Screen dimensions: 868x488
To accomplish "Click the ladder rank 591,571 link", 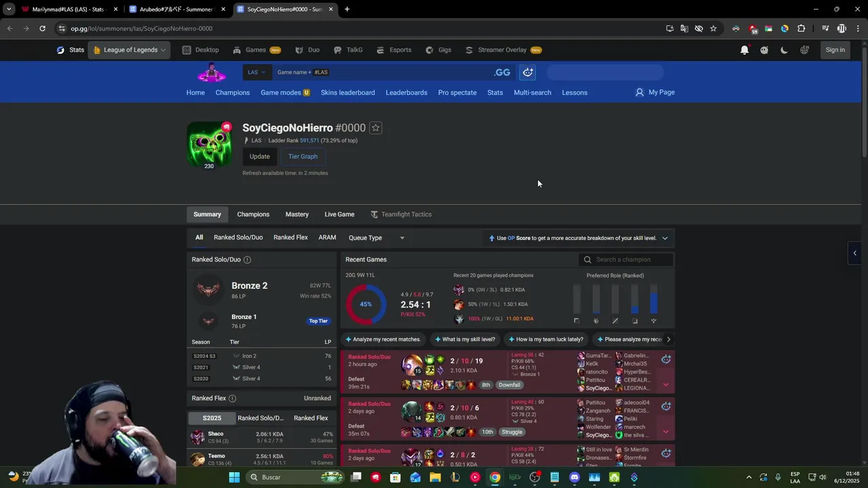I will 309,140.
